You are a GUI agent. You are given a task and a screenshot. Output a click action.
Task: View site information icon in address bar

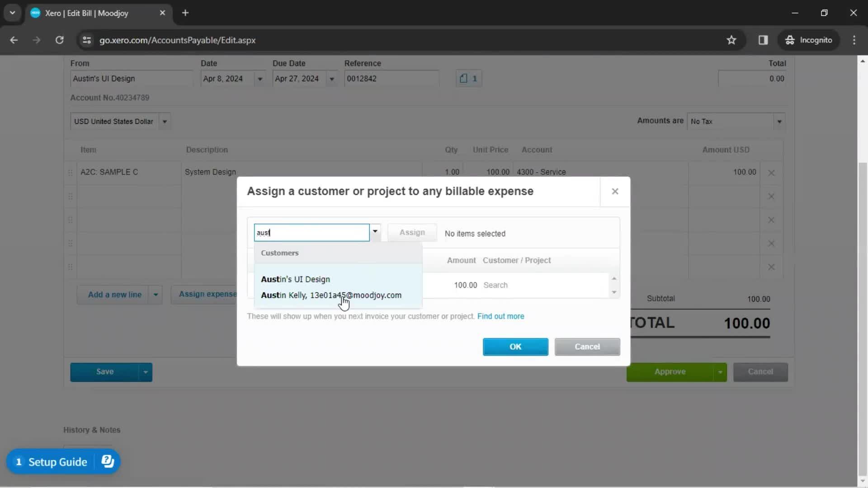point(86,40)
